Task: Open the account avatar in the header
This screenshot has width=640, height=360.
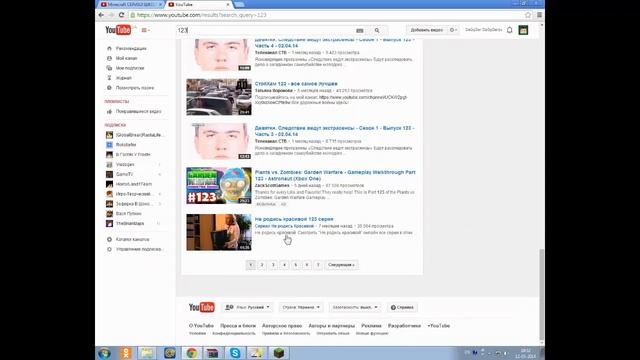Action: click(523, 30)
